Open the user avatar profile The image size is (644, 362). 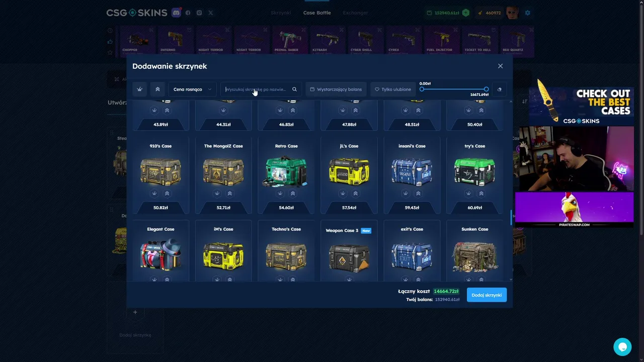click(513, 13)
